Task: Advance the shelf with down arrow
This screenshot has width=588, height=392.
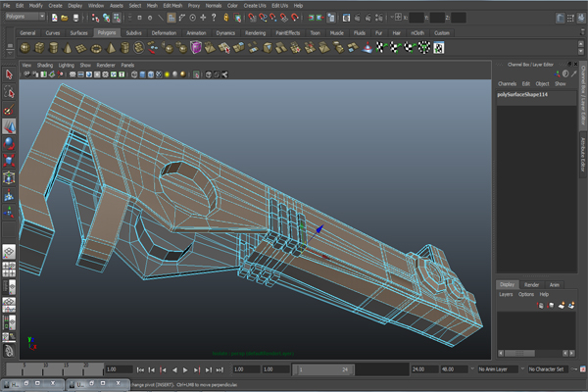Action: point(581,52)
